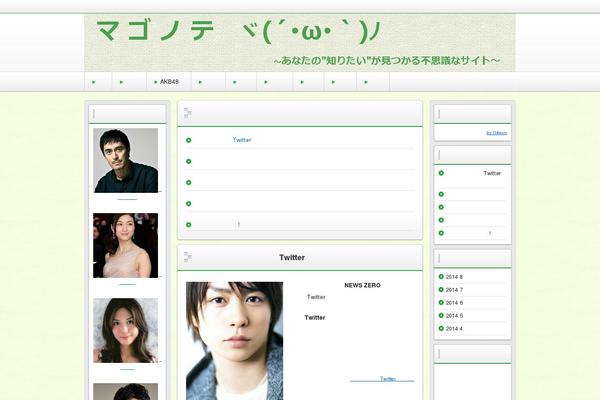Click bullet of right sidebar row ending '!'
The width and height of the screenshot is (600, 400).
point(441,233)
